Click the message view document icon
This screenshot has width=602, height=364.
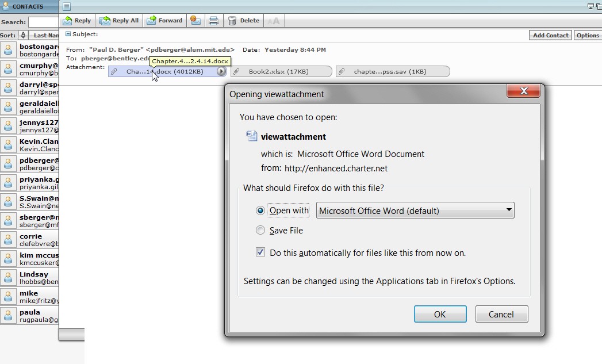67,6
